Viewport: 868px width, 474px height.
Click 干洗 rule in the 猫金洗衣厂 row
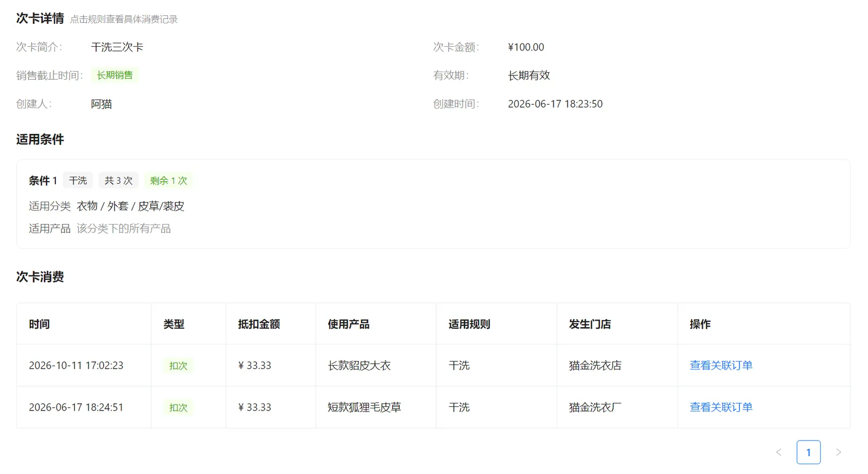tap(459, 407)
